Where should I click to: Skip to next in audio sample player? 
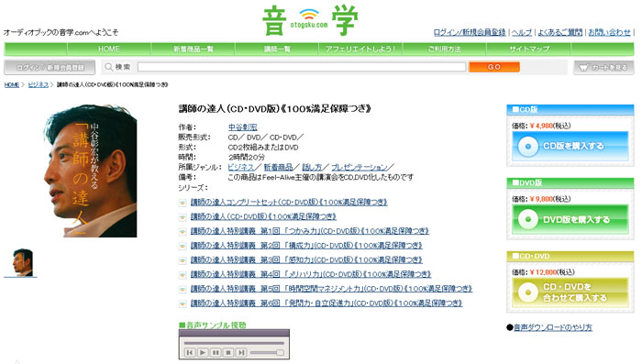click(x=241, y=352)
